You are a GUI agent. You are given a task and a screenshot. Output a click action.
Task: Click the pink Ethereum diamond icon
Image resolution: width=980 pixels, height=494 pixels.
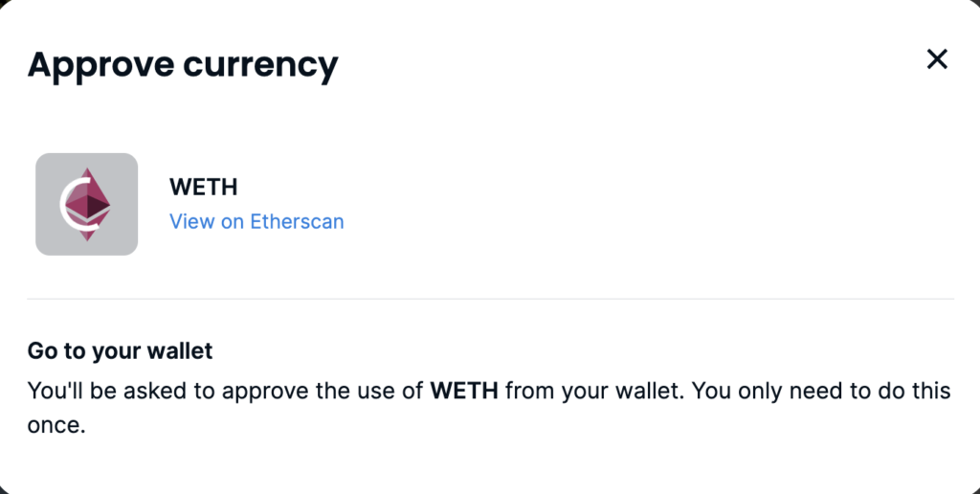click(x=89, y=204)
